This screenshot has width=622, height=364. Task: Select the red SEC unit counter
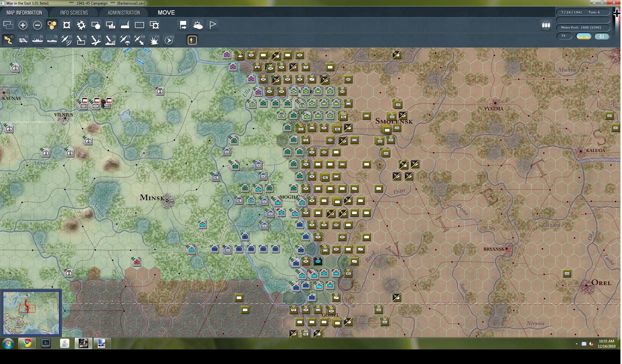point(137,261)
